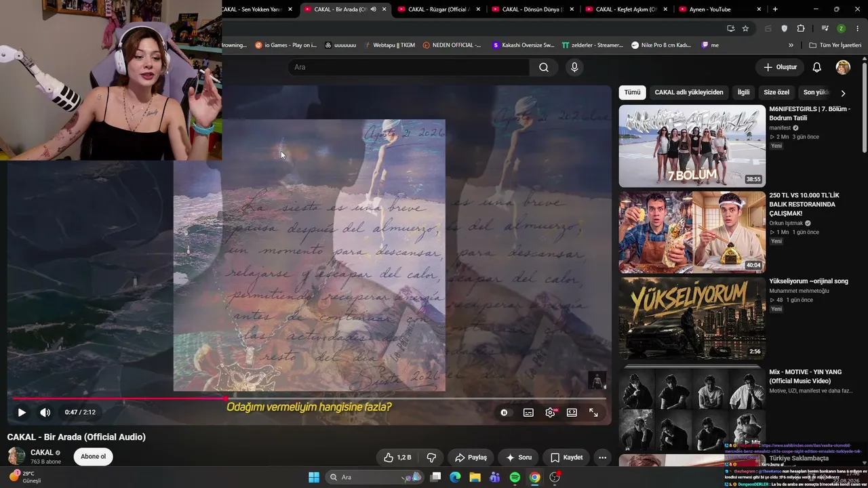
Task: Open File Explorer from the taskbar
Action: 475,477
